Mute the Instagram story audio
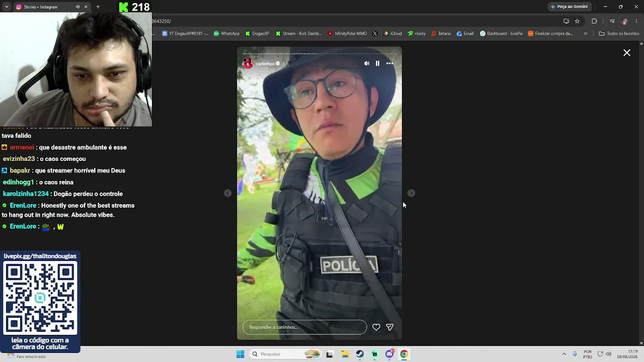The width and height of the screenshot is (644, 362). click(367, 63)
